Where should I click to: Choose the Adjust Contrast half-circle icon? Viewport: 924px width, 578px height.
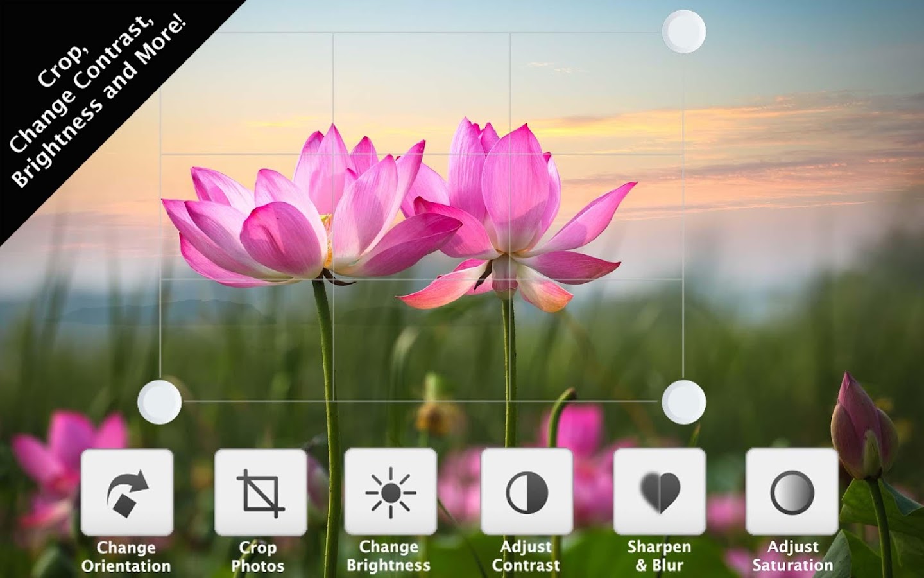[x=527, y=493]
